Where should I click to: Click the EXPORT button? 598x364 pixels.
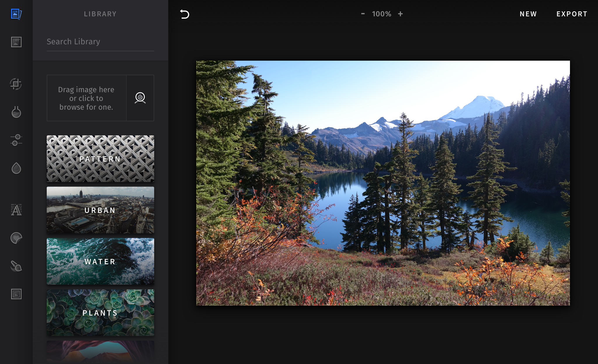coord(572,14)
